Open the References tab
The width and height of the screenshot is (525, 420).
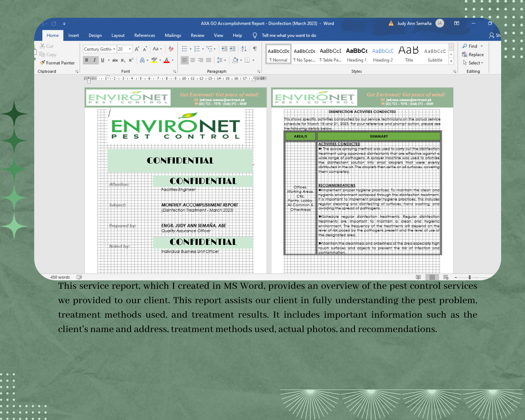[x=145, y=35]
